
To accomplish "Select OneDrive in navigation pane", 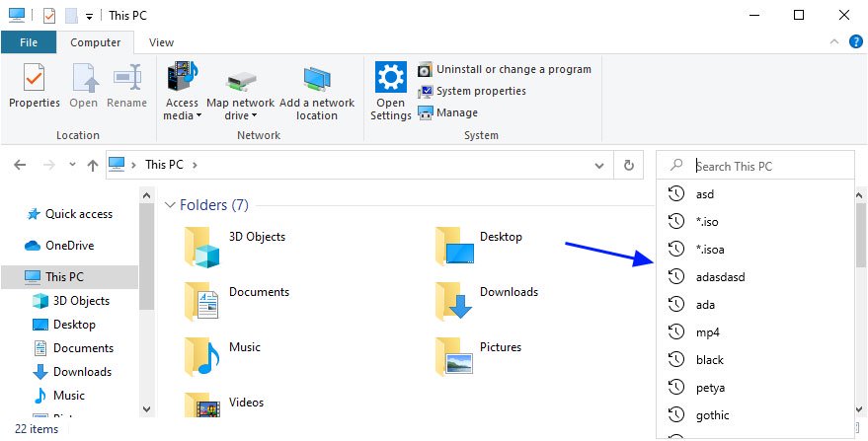I will click(x=59, y=246).
